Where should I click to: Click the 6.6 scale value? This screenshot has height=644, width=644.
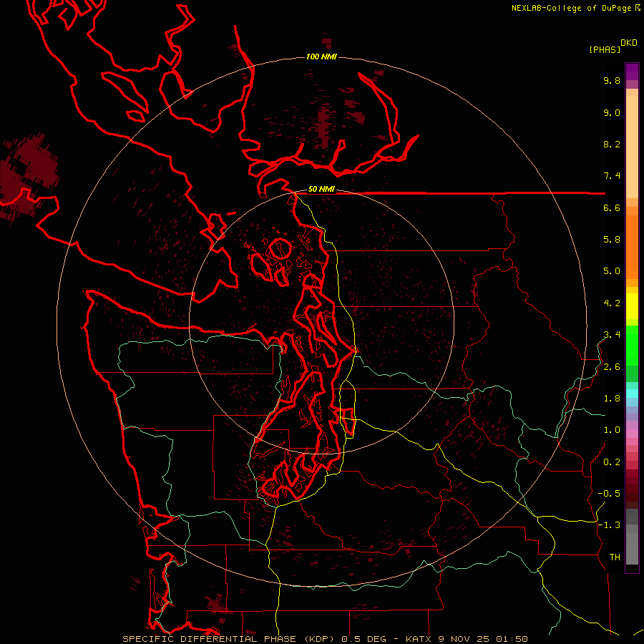click(612, 208)
